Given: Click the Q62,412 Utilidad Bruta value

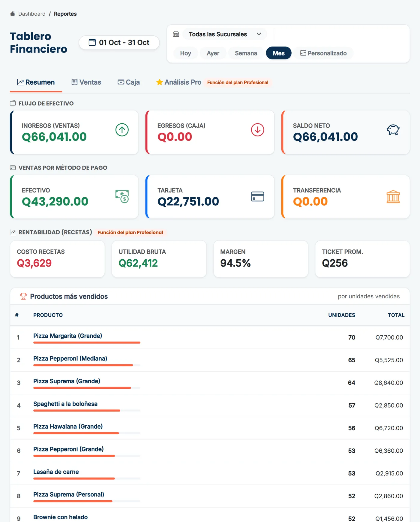Looking at the screenshot, I should tap(138, 263).
